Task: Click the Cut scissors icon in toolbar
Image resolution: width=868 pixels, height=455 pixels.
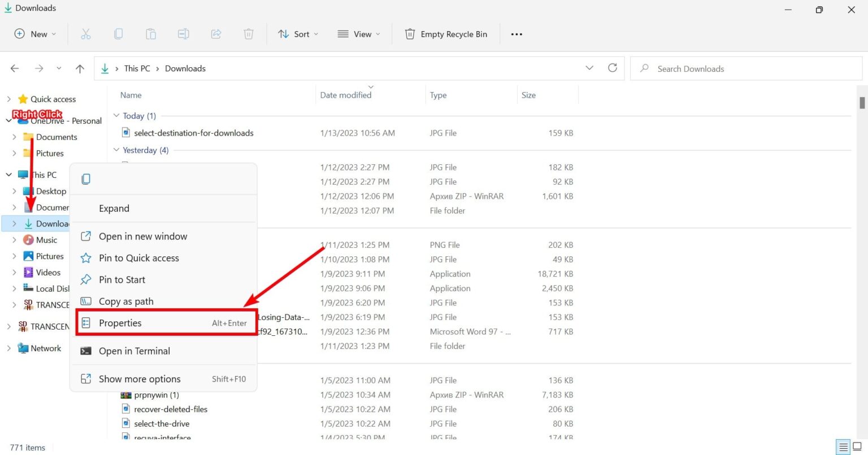Action: [x=86, y=34]
